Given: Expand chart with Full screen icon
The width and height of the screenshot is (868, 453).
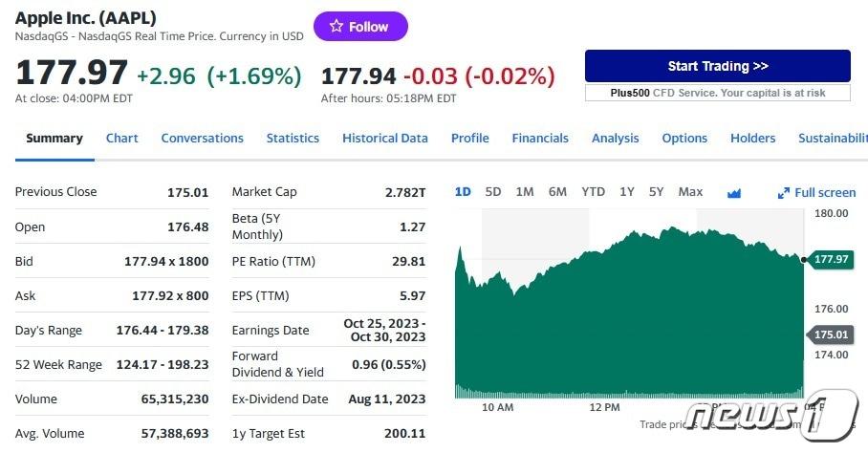Looking at the screenshot, I should pos(816,192).
